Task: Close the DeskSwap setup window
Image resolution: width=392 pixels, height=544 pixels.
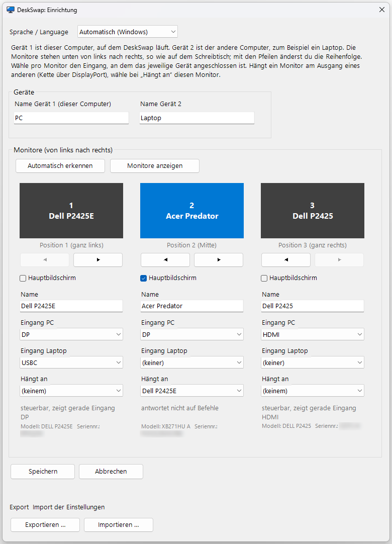Action: point(382,10)
